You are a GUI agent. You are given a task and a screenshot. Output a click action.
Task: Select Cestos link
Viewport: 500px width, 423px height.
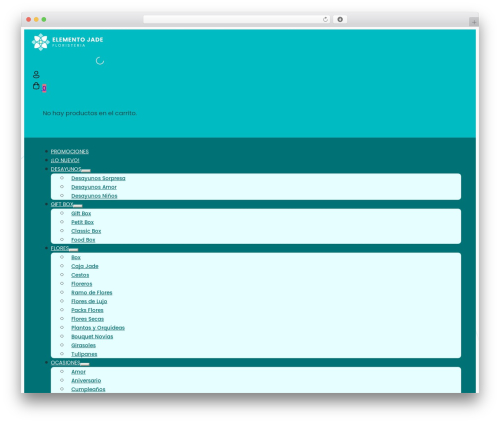(x=80, y=275)
